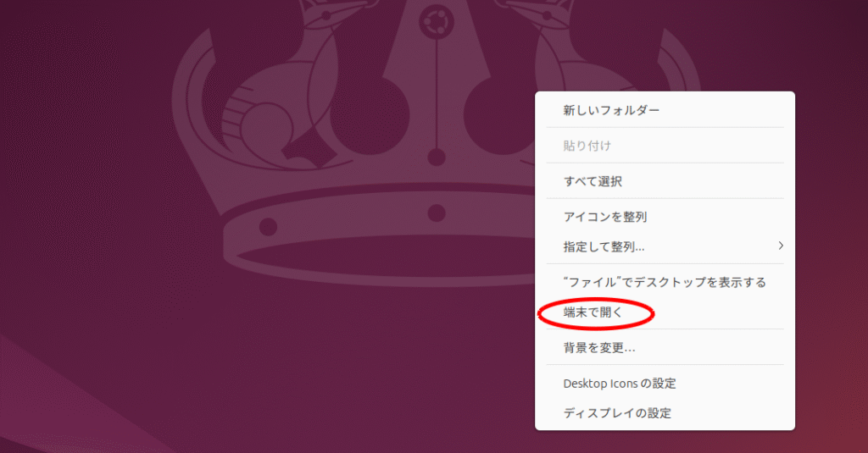Expand the submenu chevron beside 指定して整列
Screen dimensions: 868x453
[781, 246]
